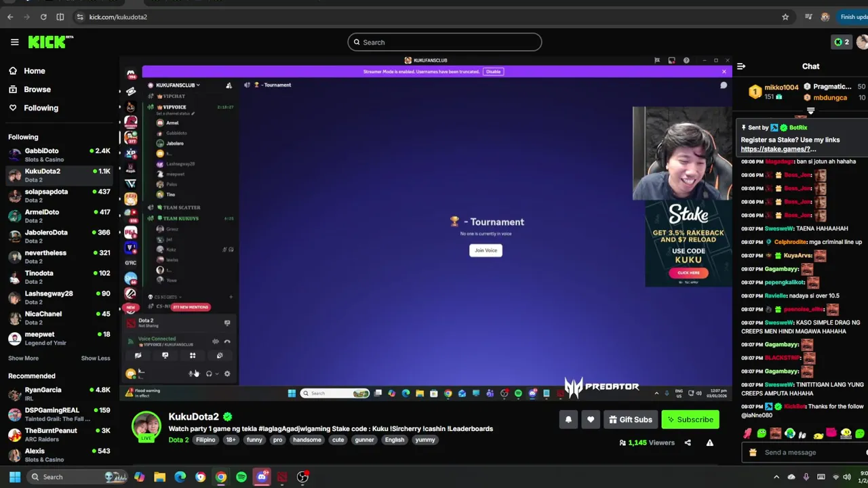This screenshot has height=488, width=868.
Task: Collapse following list with Show Less
Action: coord(96,358)
